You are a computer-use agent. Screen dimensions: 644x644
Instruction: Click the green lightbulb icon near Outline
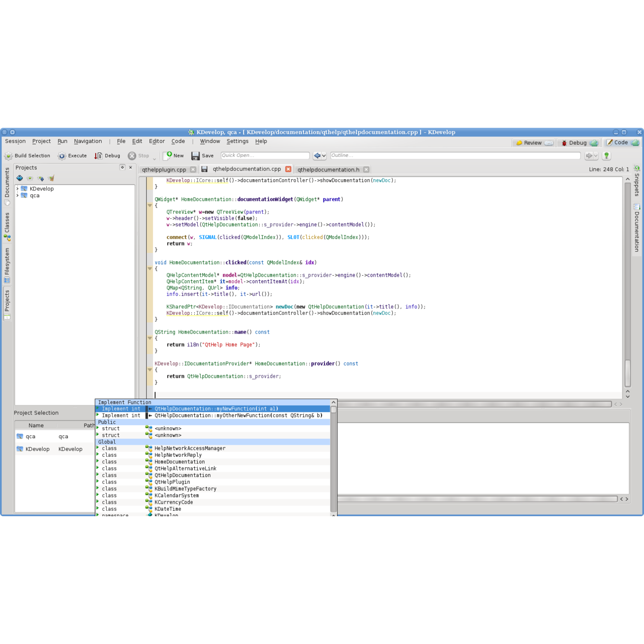click(607, 155)
